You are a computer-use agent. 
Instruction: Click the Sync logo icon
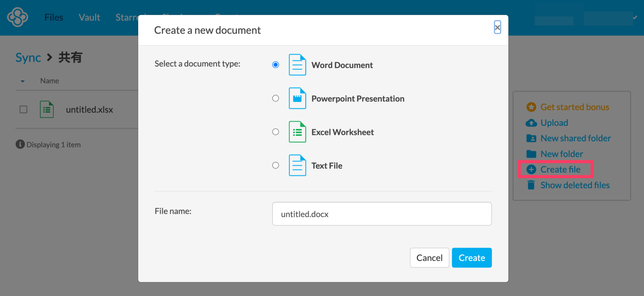[18, 17]
